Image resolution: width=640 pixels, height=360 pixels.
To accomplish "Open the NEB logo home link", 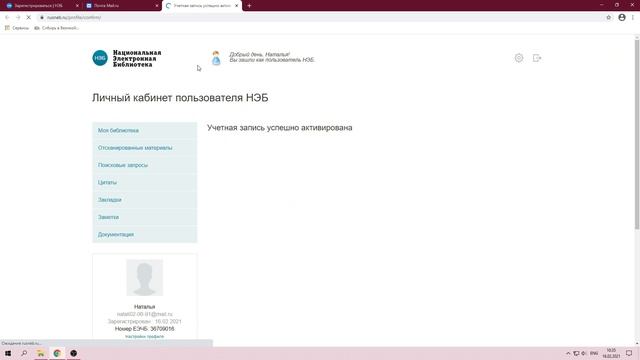I will pyautogui.click(x=127, y=58).
